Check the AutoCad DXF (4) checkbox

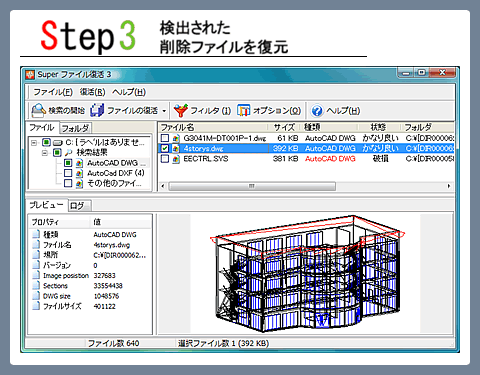pos(68,173)
